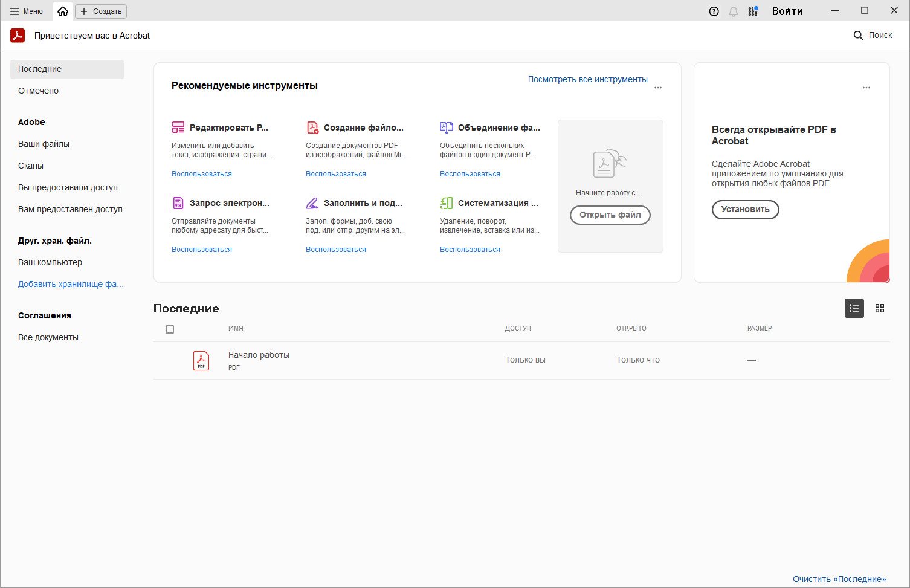Switch to list view of recent files

click(854, 308)
